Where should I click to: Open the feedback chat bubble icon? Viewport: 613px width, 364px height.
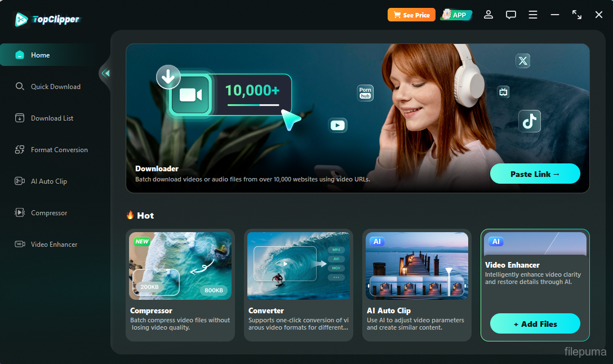coord(511,15)
